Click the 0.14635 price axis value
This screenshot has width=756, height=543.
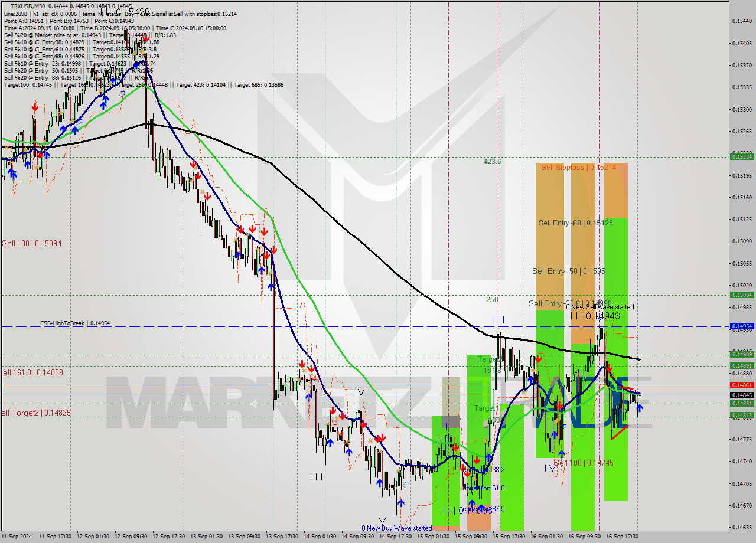coord(742,527)
